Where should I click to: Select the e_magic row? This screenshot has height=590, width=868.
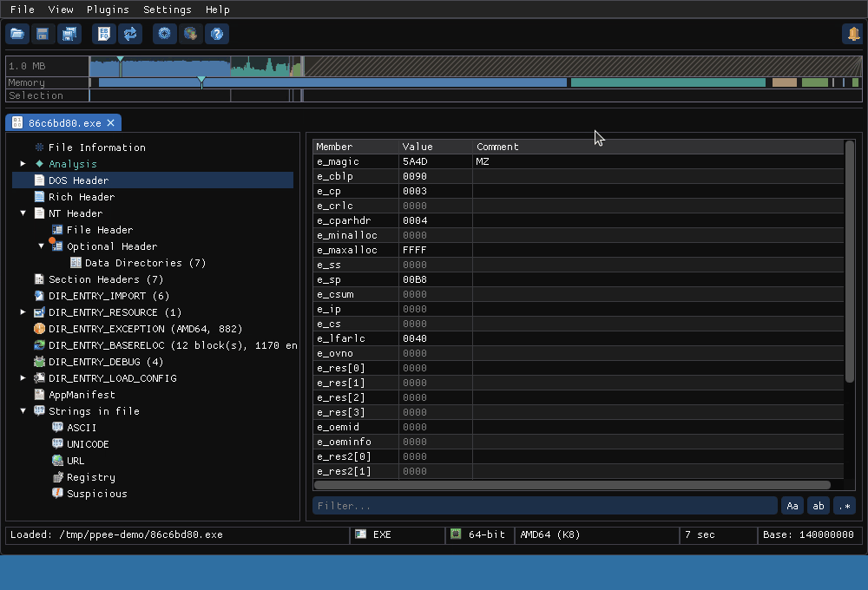pos(578,161)
